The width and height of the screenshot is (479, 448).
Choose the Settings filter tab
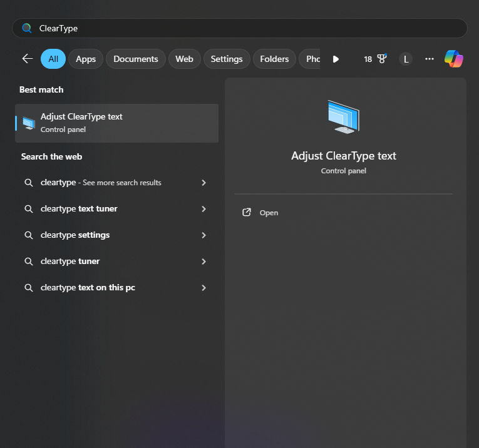point(226,59)
